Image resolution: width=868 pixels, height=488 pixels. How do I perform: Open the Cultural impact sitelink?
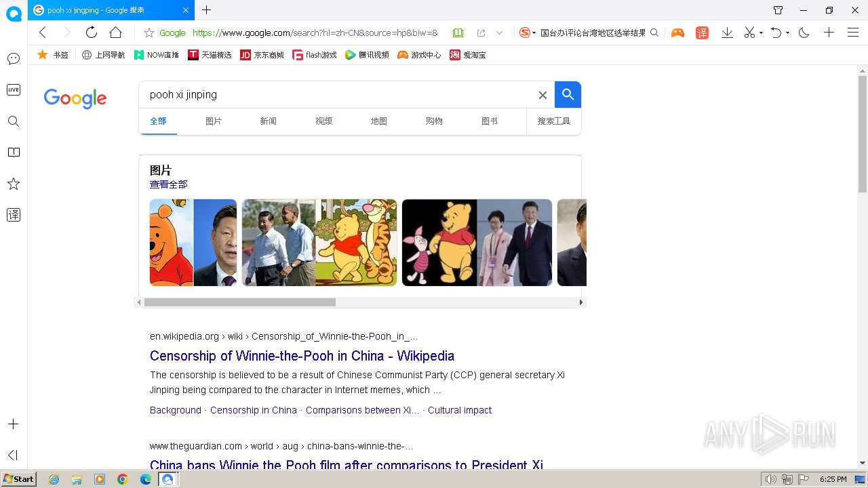(460, 410)
